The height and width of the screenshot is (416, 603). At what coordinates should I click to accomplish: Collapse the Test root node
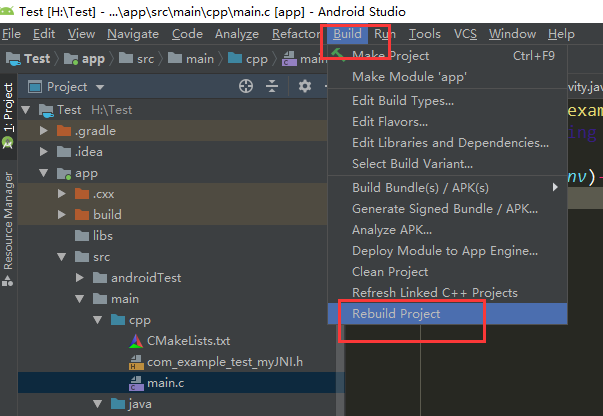[x=26, y=110]
